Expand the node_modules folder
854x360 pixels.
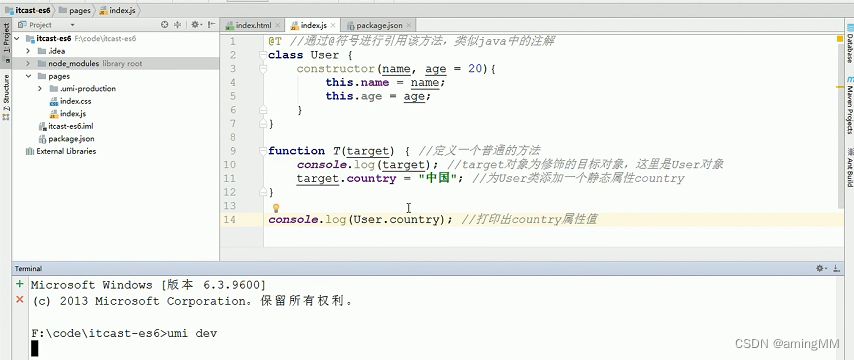(28, 64)
